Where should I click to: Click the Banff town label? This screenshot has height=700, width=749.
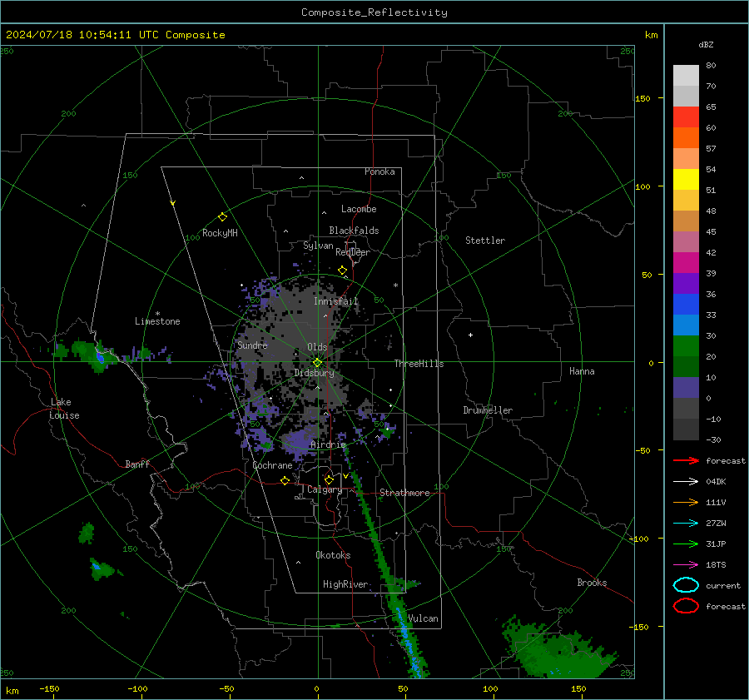[x=137, y=464]
